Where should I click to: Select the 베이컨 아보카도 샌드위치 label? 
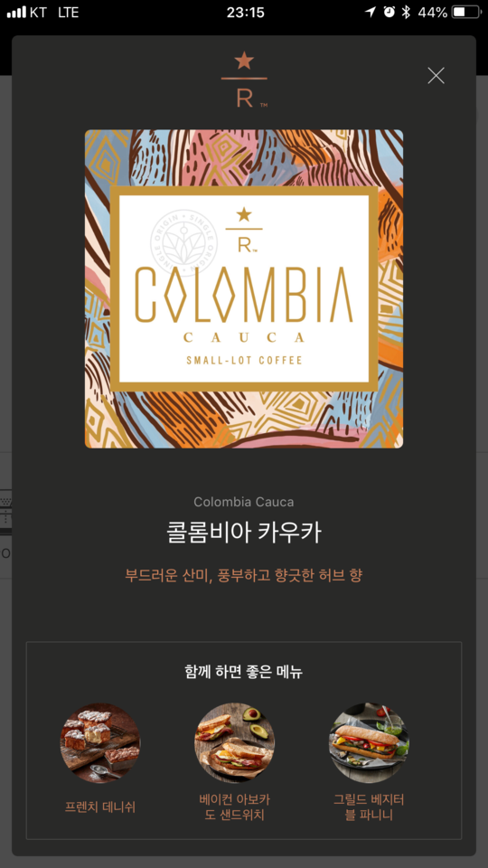pyautogui.click(x=235, y=807)
